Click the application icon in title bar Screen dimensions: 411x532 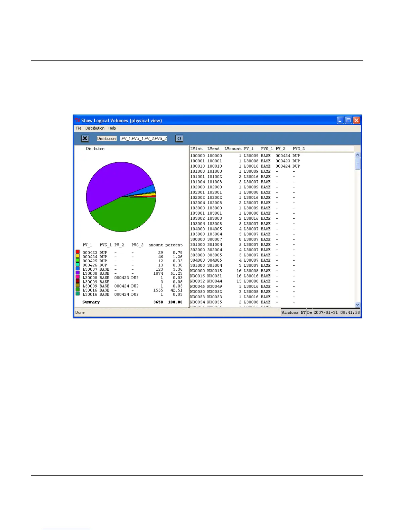tap(78, 121)
